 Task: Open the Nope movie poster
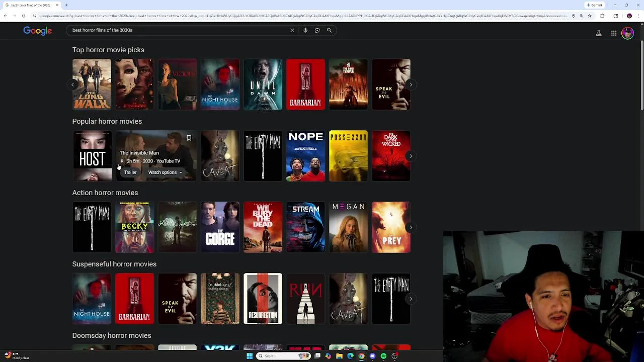coord(305,156)
